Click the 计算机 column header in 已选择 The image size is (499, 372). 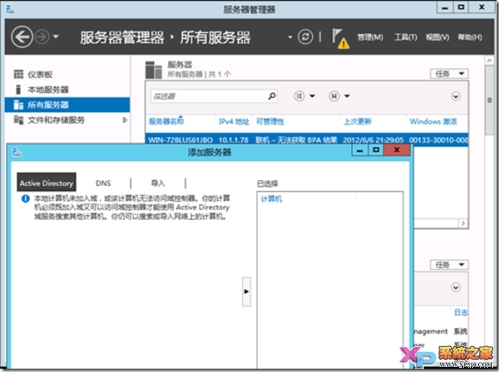271,199
